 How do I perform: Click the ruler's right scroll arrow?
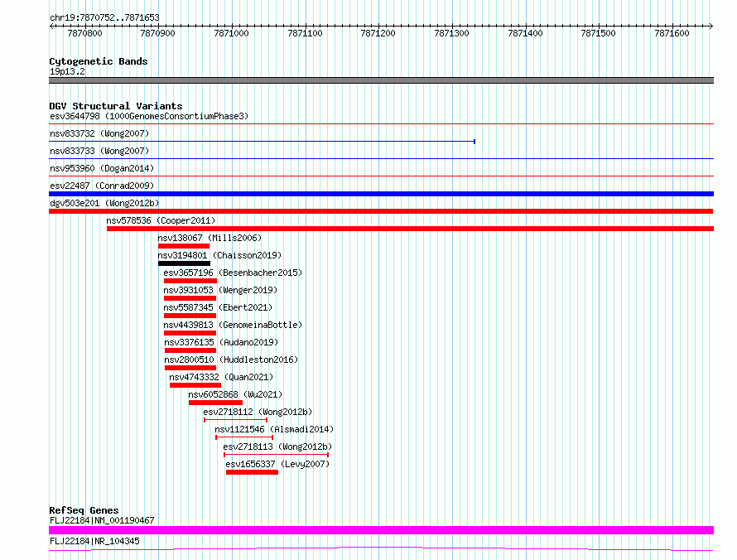tap(711, 27)
